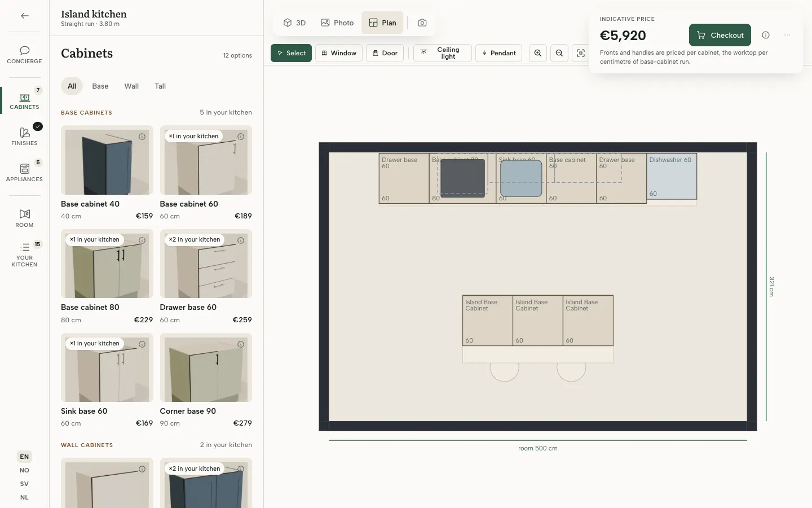Switch to Plan view
The width and height of the screenshot is (812, 508).
point(382,23)
